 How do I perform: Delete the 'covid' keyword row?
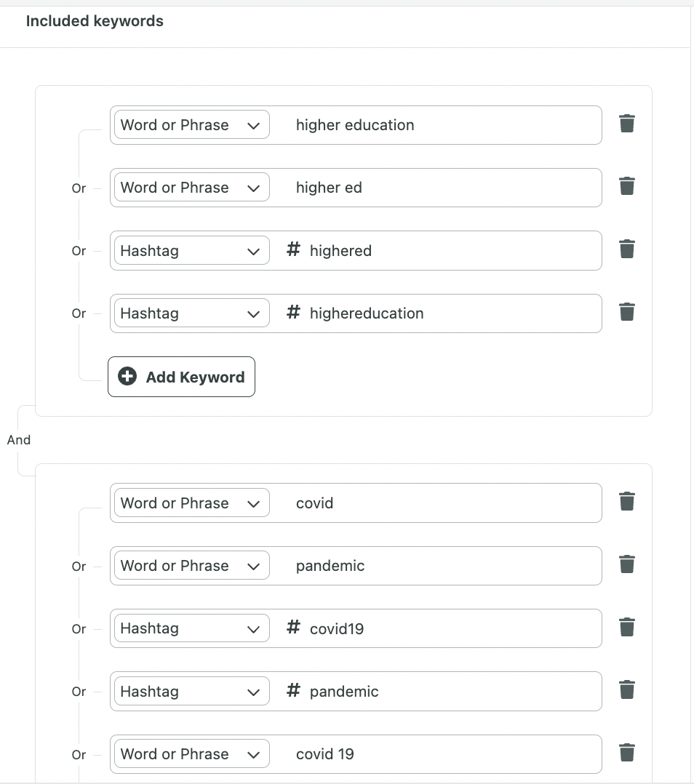point(626,502)
